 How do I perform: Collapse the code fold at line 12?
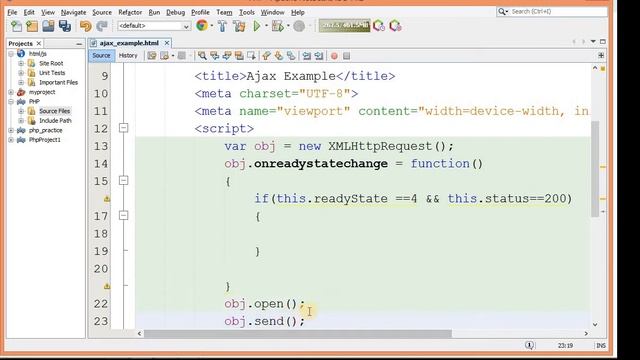coord(123,128)
